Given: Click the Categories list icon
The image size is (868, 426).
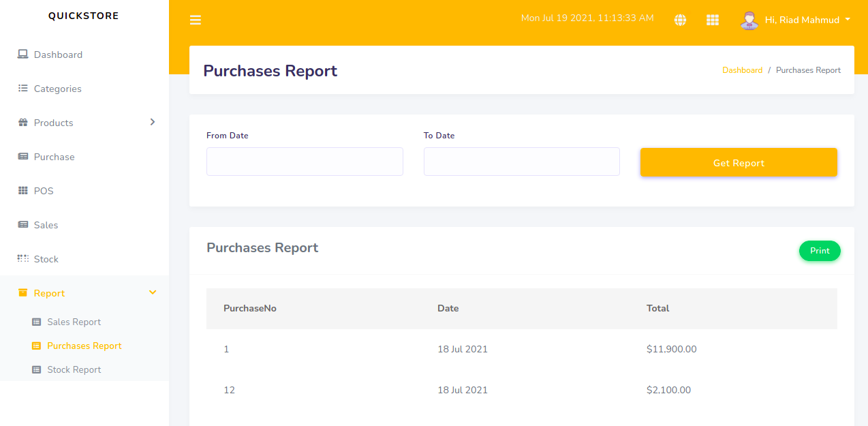Looking at the screenshot, I should pos(22,89).
